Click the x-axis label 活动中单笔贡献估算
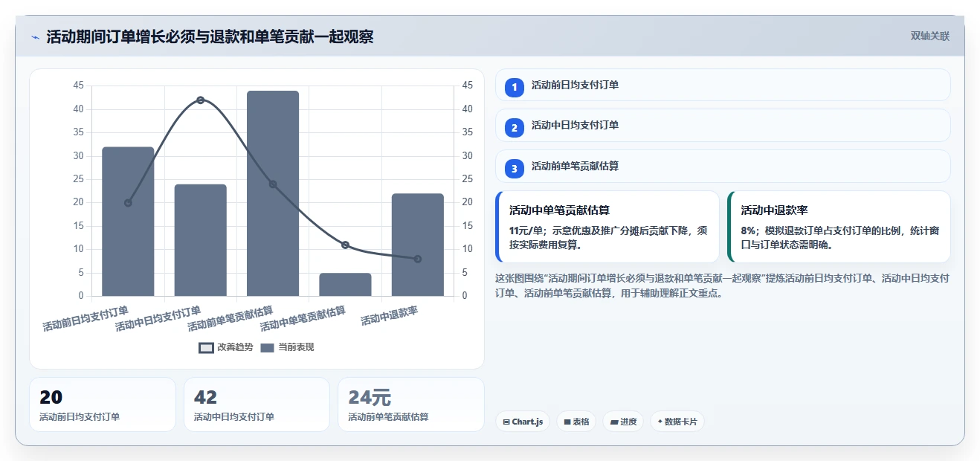980x461 pixels. pyautogui.click(x=303, y=319)
